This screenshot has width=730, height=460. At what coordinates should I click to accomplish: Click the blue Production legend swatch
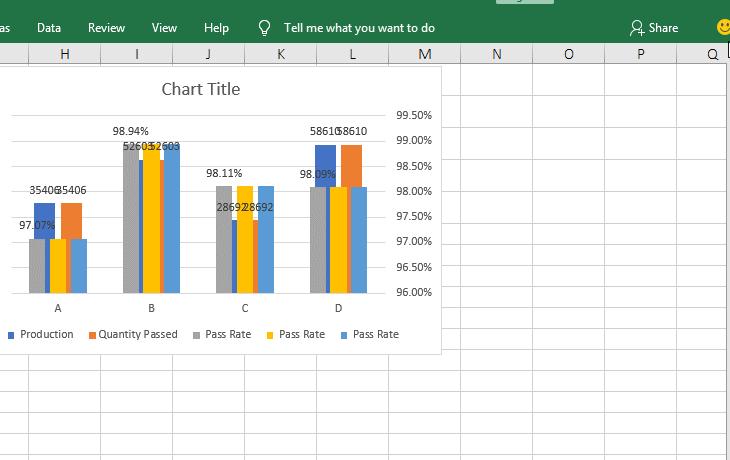tap(12, 335)
